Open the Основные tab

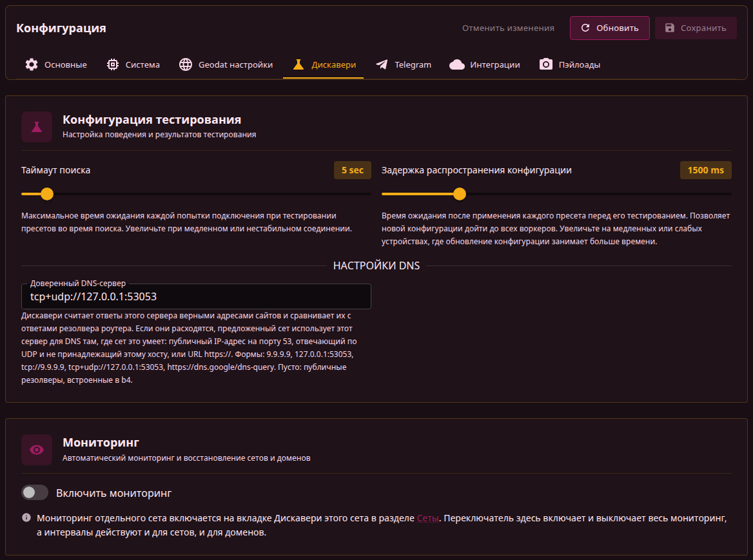(56, 65)
